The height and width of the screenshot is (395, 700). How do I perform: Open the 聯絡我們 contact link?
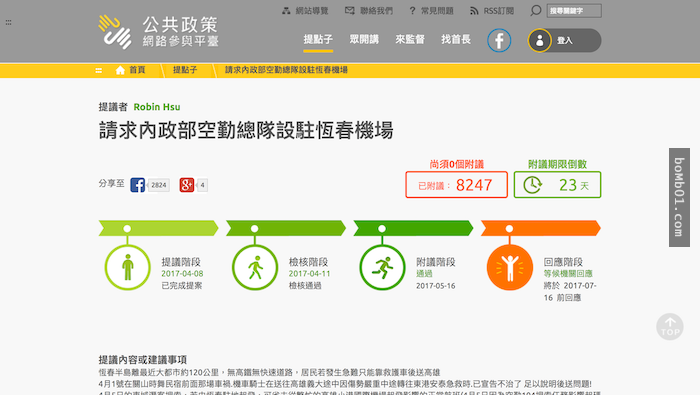tap(369, 11)
